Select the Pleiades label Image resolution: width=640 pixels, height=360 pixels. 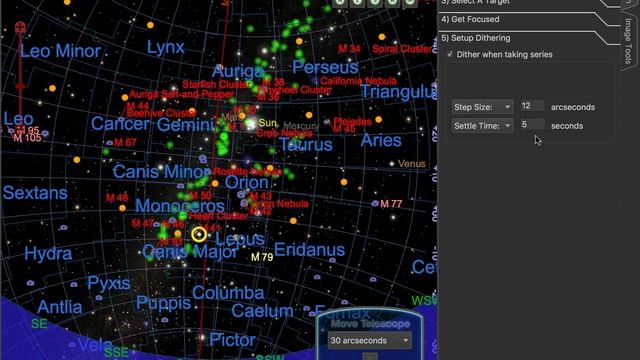tap(353, 121)
